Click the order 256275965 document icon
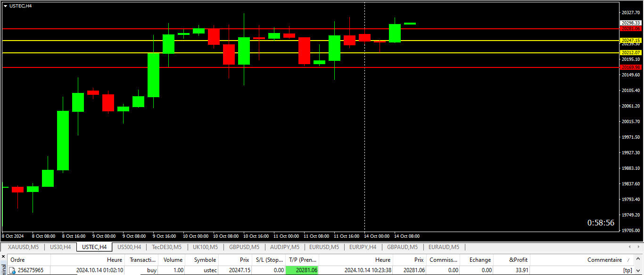 point(12,270)
